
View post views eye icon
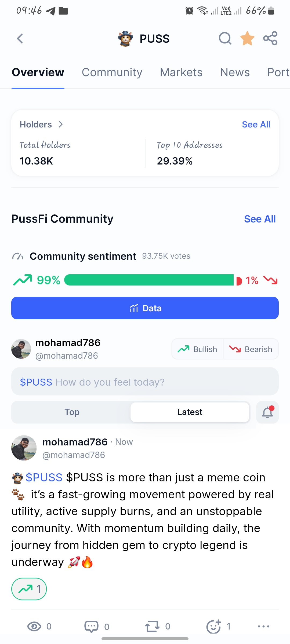click(x=34, y=627)
